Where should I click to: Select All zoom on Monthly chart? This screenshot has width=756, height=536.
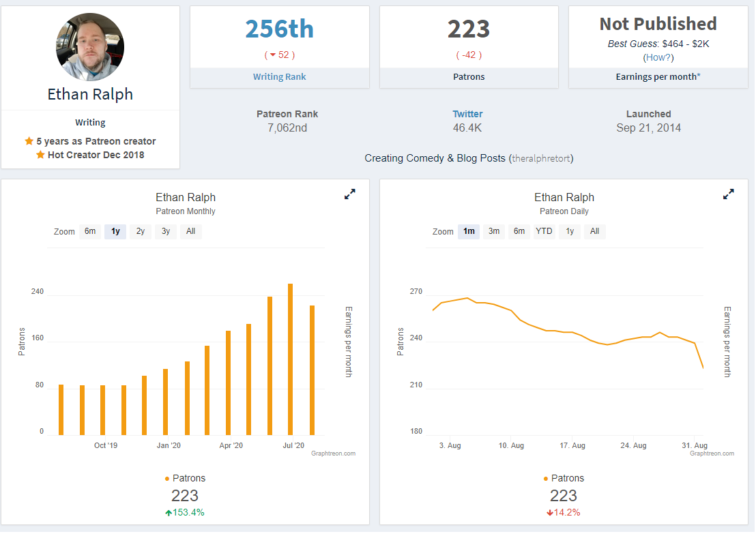tap(191, 231)
